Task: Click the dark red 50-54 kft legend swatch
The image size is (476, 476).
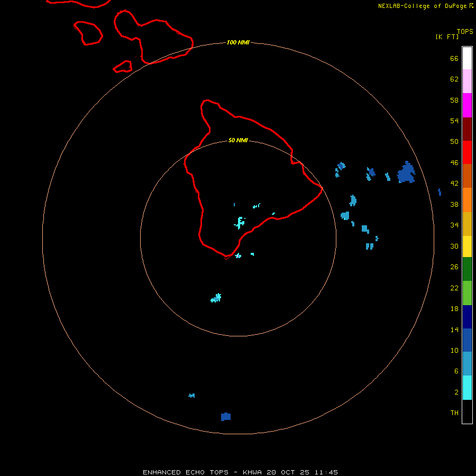Action: (x=467, y=129)
